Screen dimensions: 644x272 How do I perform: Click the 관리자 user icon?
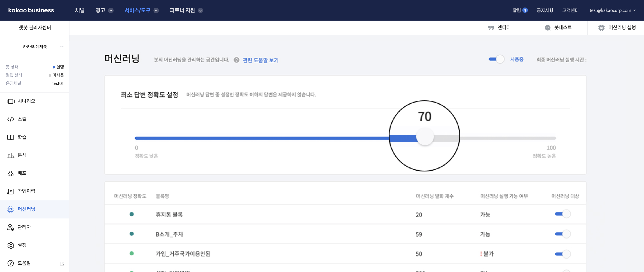click(x=10, y=227)
